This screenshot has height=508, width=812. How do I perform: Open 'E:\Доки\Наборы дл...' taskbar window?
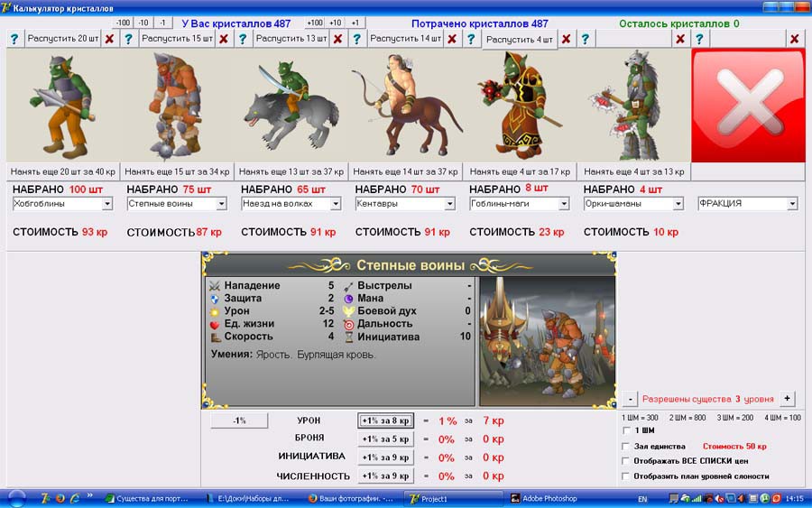coord(249,499)
